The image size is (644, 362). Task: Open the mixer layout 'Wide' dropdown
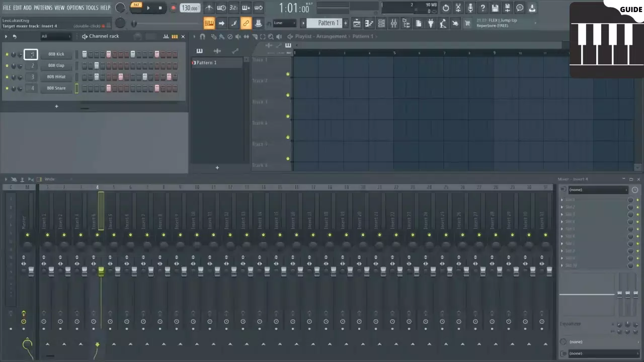[x=58, y=179]
